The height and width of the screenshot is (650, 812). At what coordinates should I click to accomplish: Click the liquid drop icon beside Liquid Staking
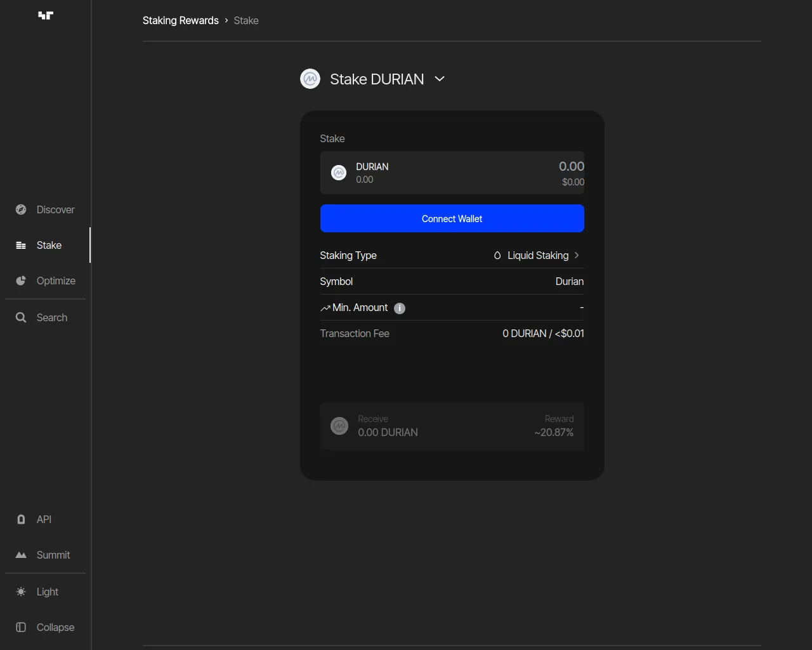click(497, 255)
